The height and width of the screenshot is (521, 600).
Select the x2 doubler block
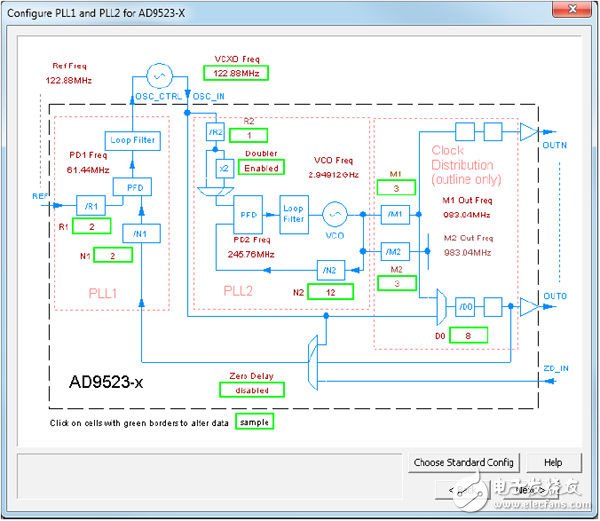(x=225, y=169)
